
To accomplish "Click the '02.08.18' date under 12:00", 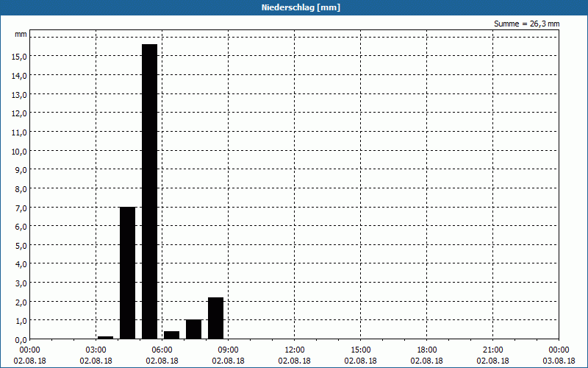I will (x=295, y=361).
